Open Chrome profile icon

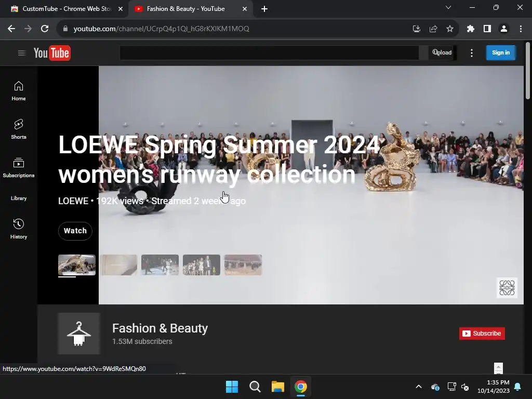504,29
